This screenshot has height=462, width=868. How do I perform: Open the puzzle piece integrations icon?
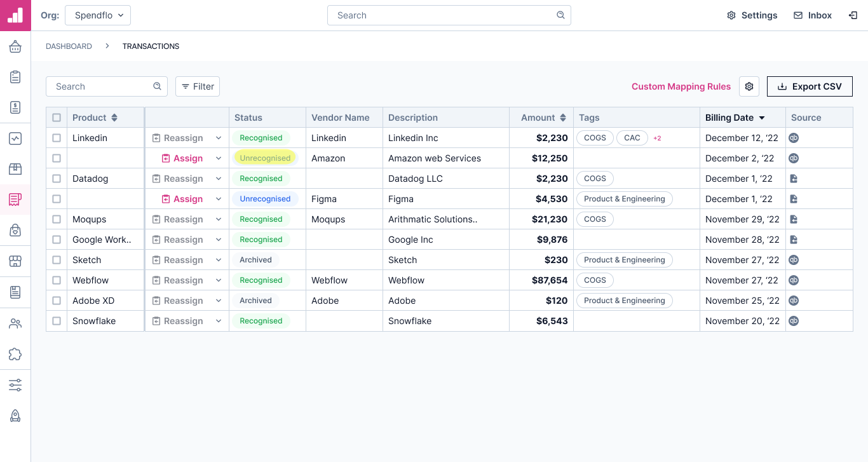[x=15, y=354]
